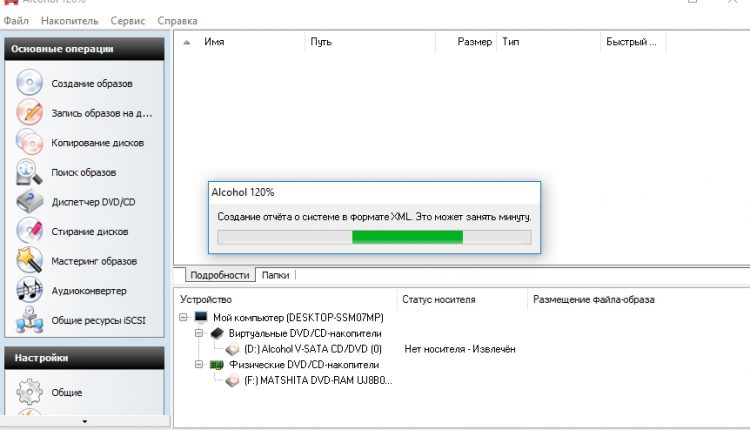Switch to the Папки tab
Image resolution: width=750 pixels, height=430 pixels.
[276, 275]
